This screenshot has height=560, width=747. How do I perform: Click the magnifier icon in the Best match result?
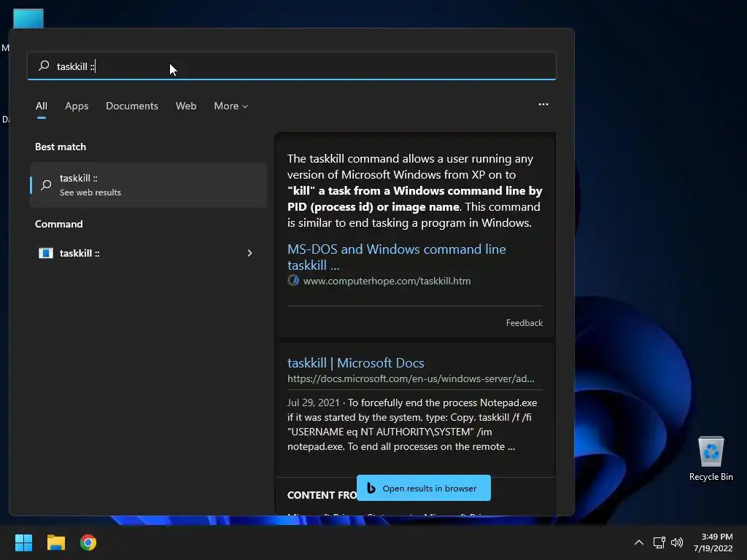coord(46,184)
